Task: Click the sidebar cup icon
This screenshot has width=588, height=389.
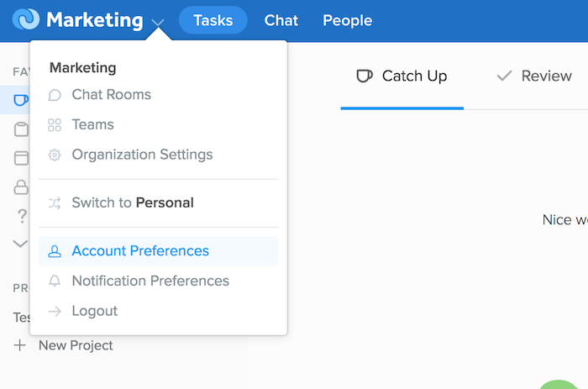Action: pyautogui.click(x=21, y=100)
